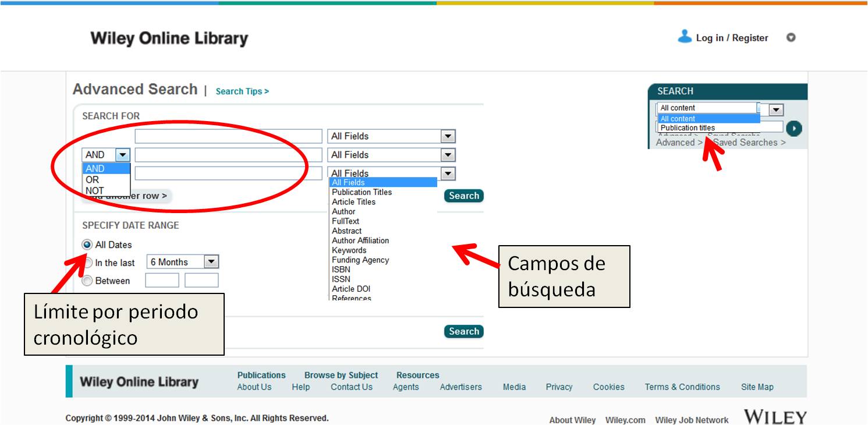This screenshot has width=868, height=425.
Task: Open the second row All Fields dropdown
Action: coord(391,155)
